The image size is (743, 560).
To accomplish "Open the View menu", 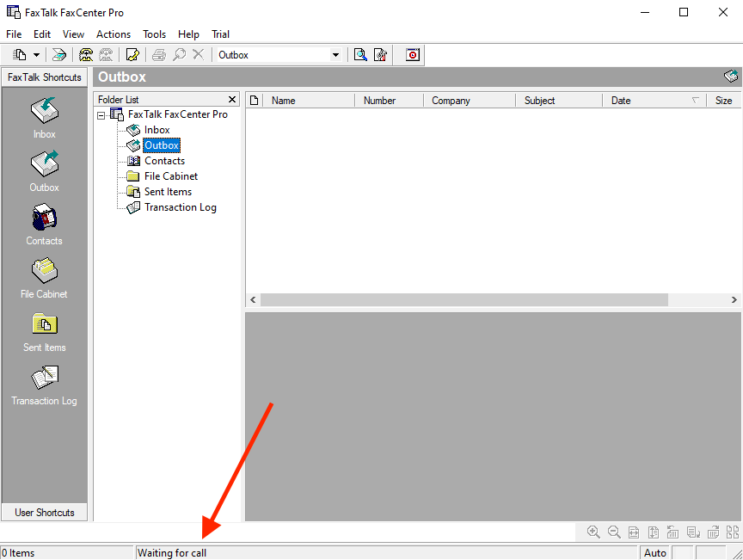I will click(73, 34).
